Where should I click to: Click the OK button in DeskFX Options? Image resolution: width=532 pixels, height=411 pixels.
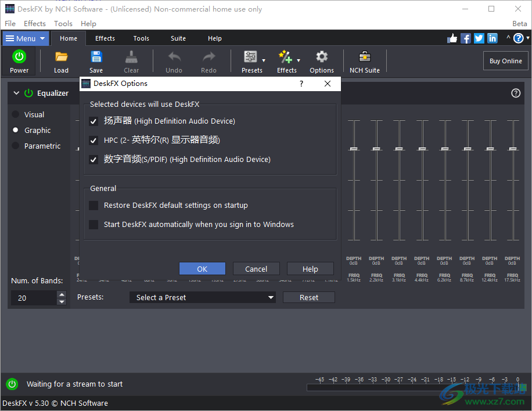(x=202, y=268)
